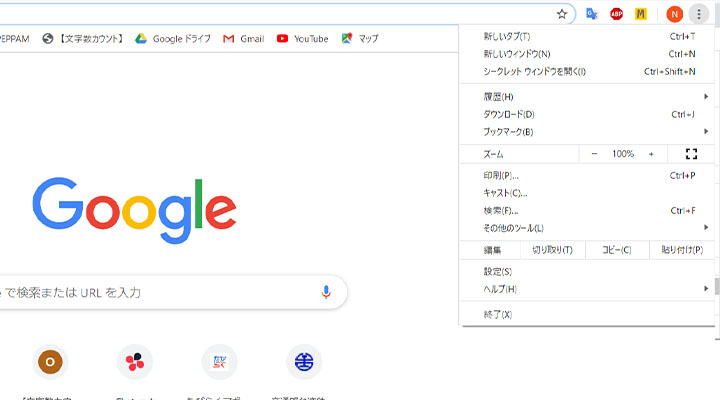This screenshot has height=400, width=720.
Task: Open the Gmail bookmark
Action: tap(243, 39)
